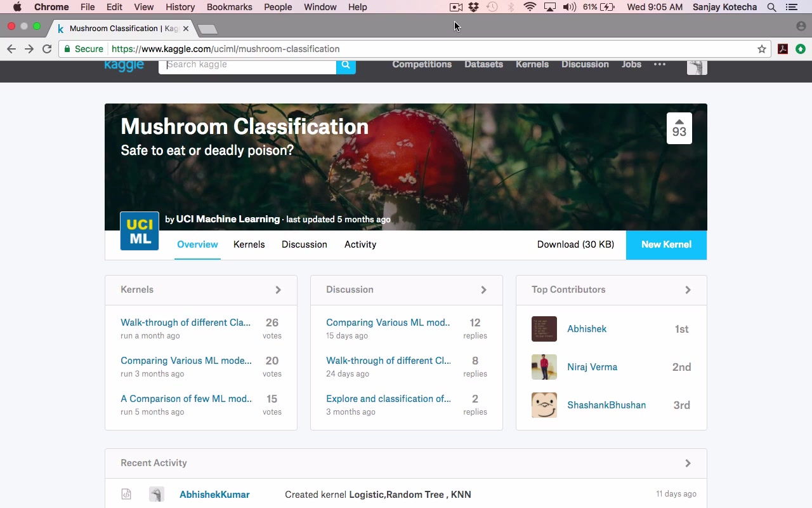Viewport: 812px width, 508px height.
Task: Open the View menu in the menu bar
Action: [x=144, y=7]
